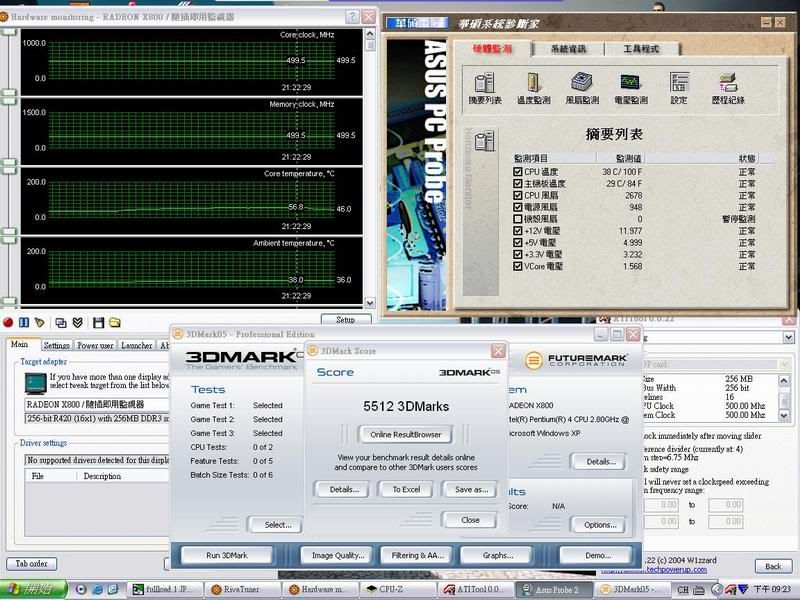This screenshot has height=600, width=800.
Task: Click Save as... button in 3DMark Score
Action: (x=471, y=489)
